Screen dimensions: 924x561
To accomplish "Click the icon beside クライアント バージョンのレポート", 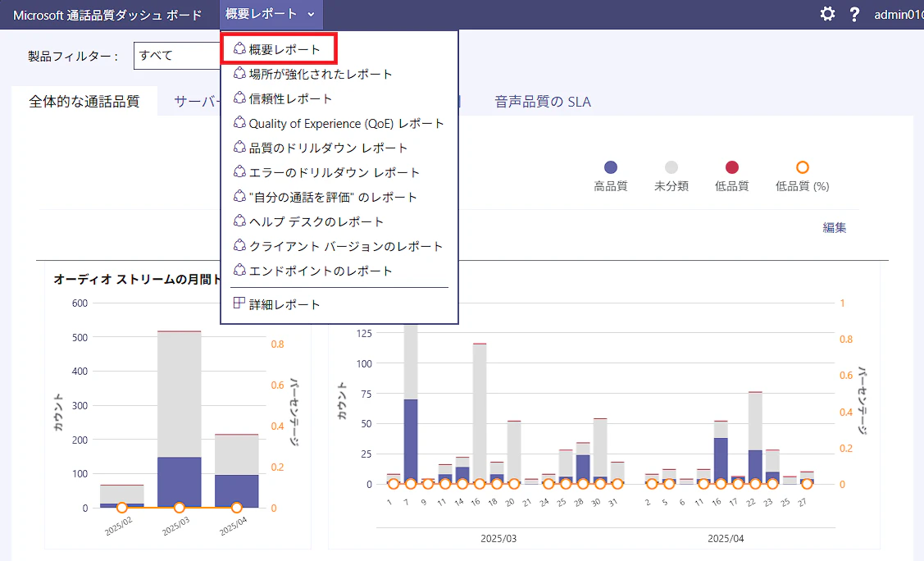I will coord(239,245).
